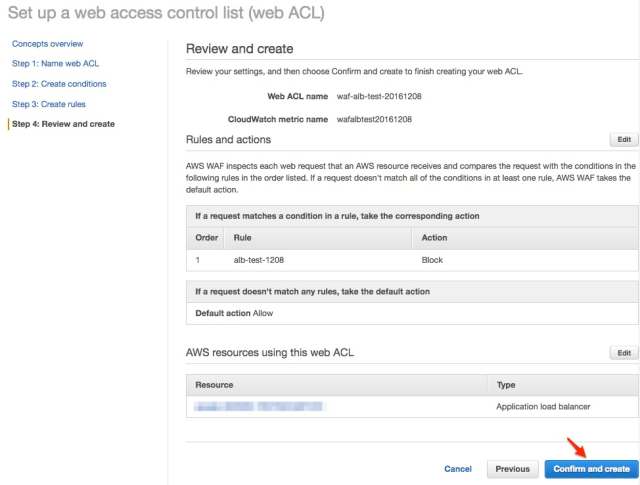Go to Step 2: Create conditions

click(59, 84)
